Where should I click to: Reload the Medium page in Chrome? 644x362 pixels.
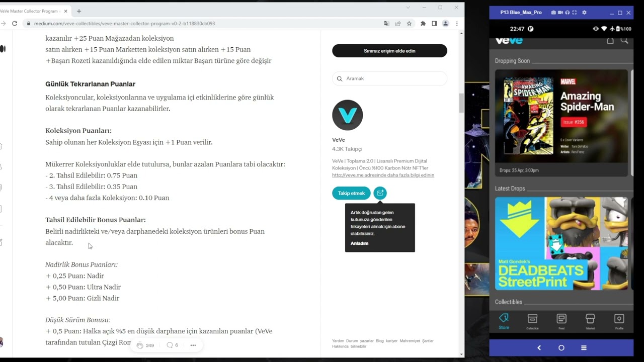click(x=15, y=23)
